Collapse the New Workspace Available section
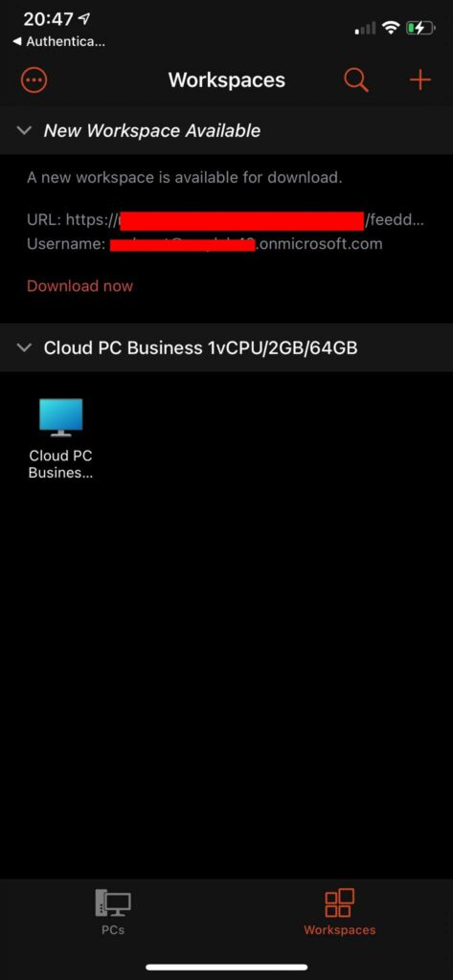This screenshot has width=453, height=980. click(x=24, y=130)
